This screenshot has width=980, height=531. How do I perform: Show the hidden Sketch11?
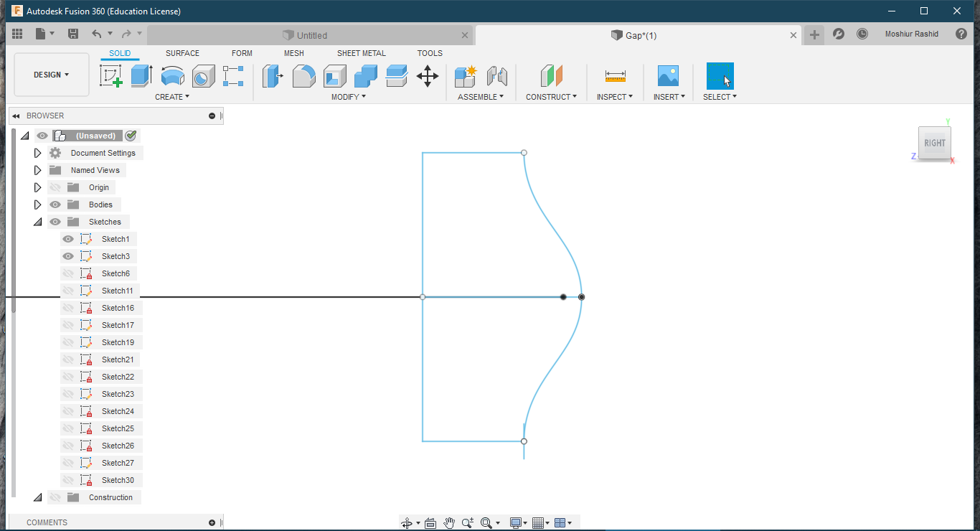[67, 290]
